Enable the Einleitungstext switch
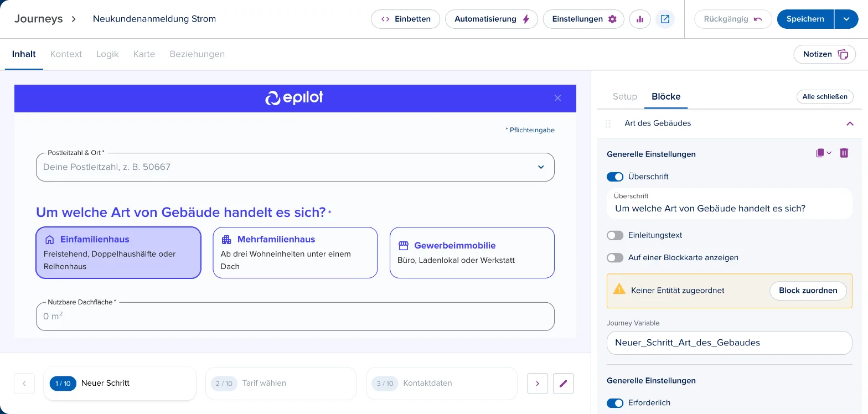 coord(615,235)
